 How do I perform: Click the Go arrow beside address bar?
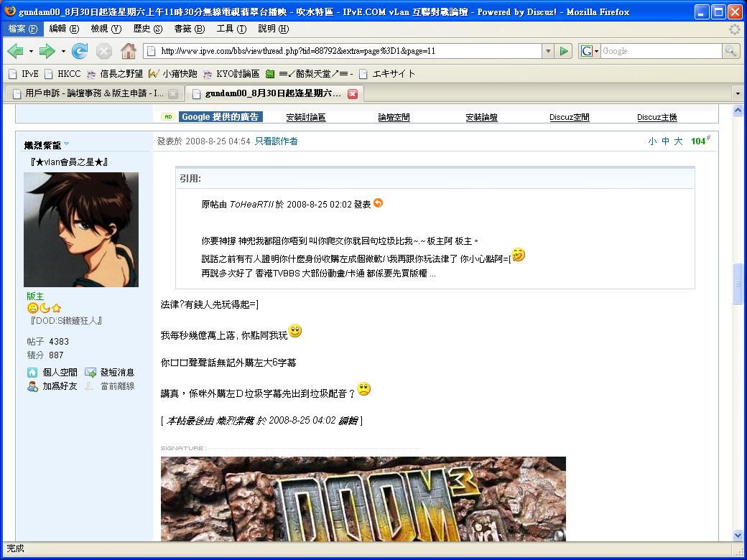point(565,51)
